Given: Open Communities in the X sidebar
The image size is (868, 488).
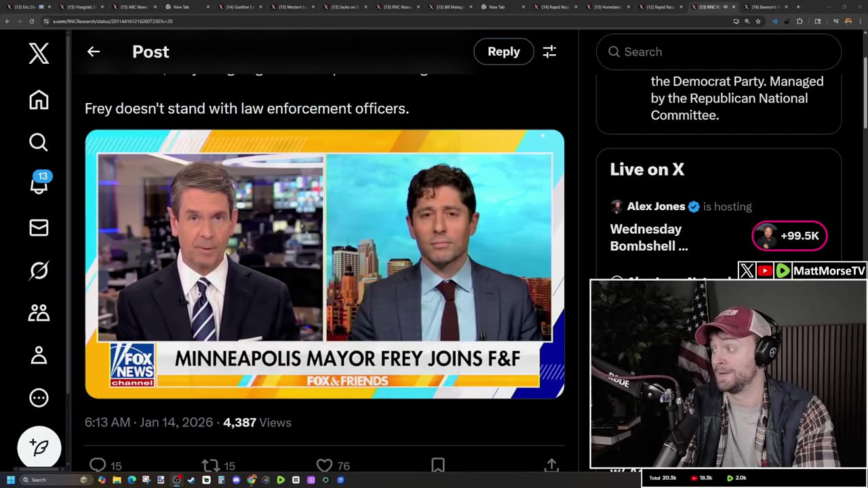Looking at the screenshot, I should click(x=39, y=312).
